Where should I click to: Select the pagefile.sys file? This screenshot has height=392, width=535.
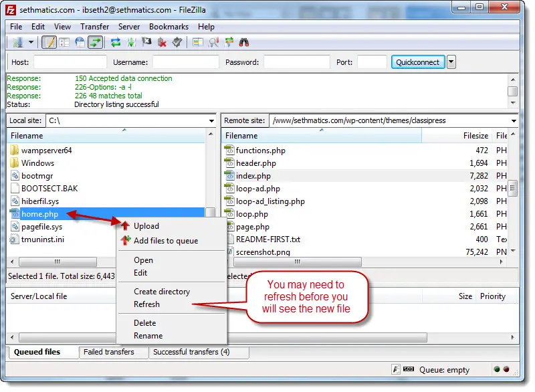pyautogui.click(x=41, y=227)
